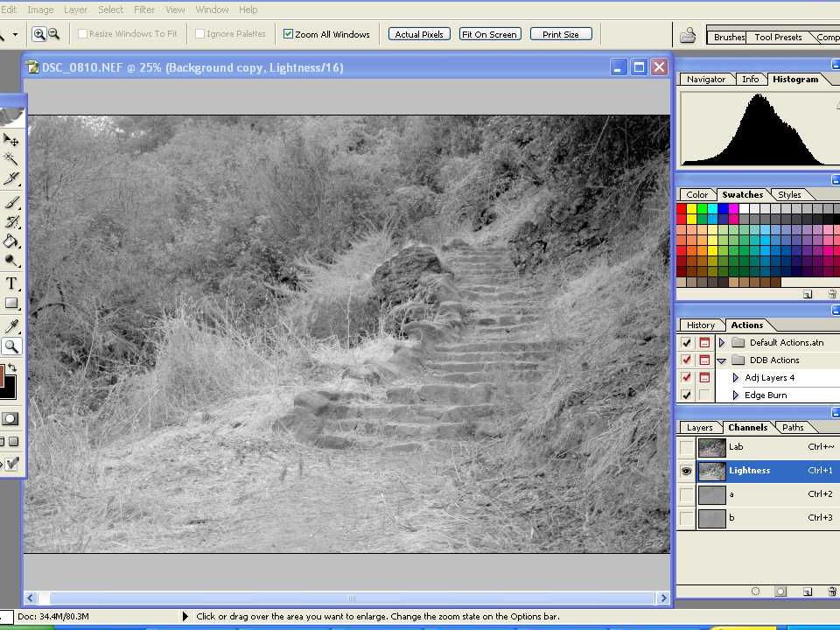Viewport: 840px width, 630px height.
Task: Open the Color tab
Action: click(x=697, y=195)
